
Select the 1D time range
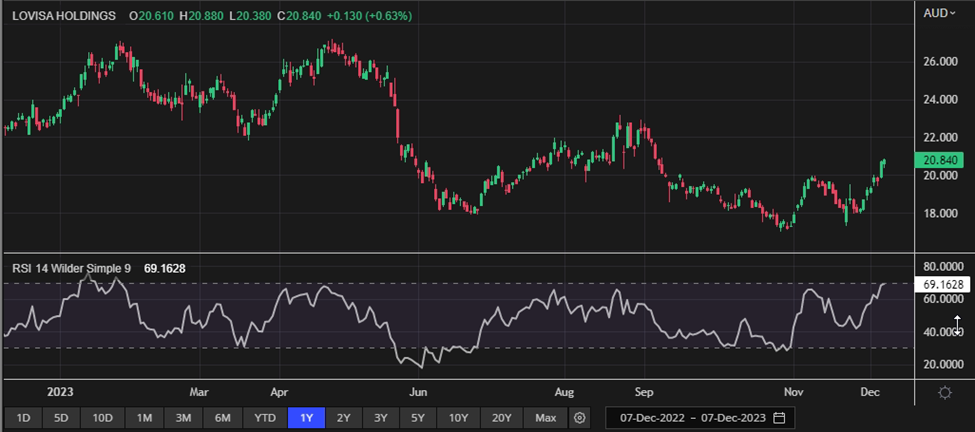pyautogui.click(x=23, y=418)
